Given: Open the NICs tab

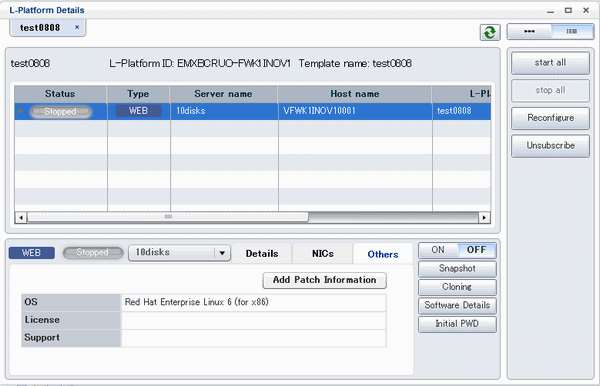Looking at the screenshot, I should (323, 254).
